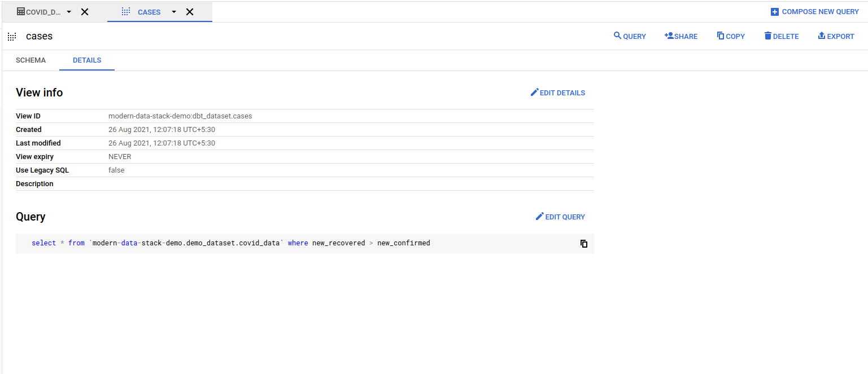Click the trash Delete icon

767,36
